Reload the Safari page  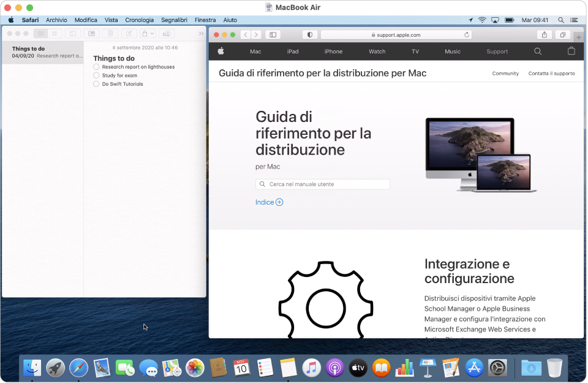click(x=467, y=35)
